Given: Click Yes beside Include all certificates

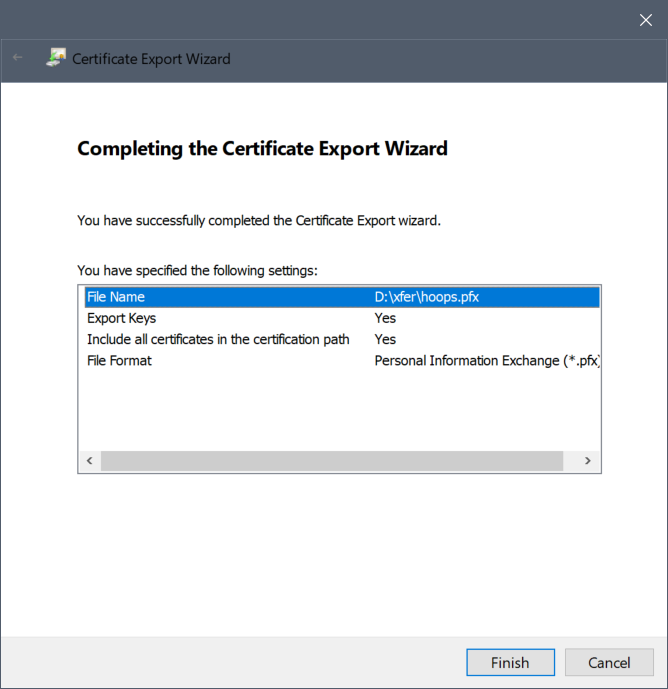Looking at the screenshot, I should [385, 339].
